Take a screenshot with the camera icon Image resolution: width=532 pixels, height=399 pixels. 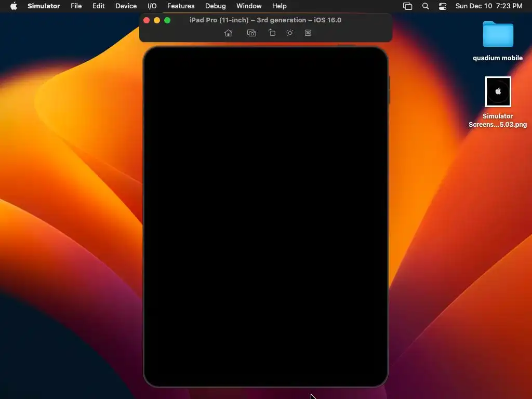(x=251, y=33)
